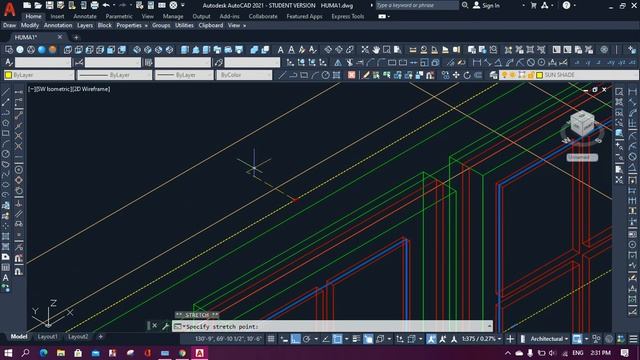Expand the Properties panel arrow in ribbon
This screenshot has height=360, width=640.
[x=146, y=26]
